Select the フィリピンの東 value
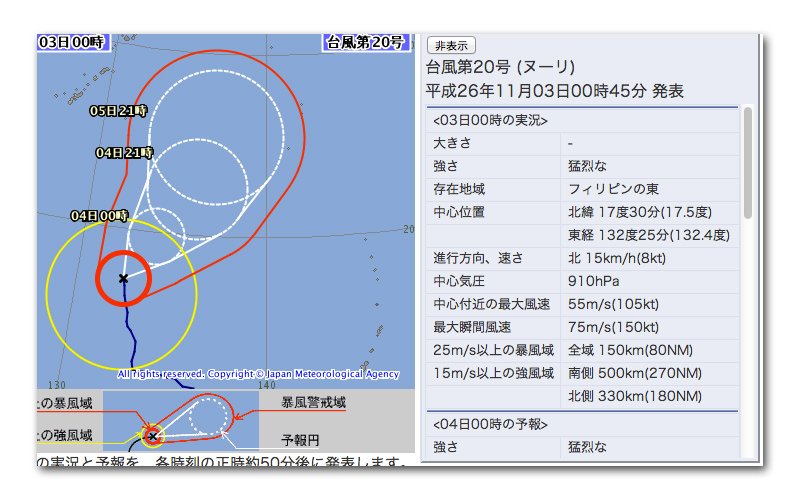Screen dimensions: 800x500 614,189
